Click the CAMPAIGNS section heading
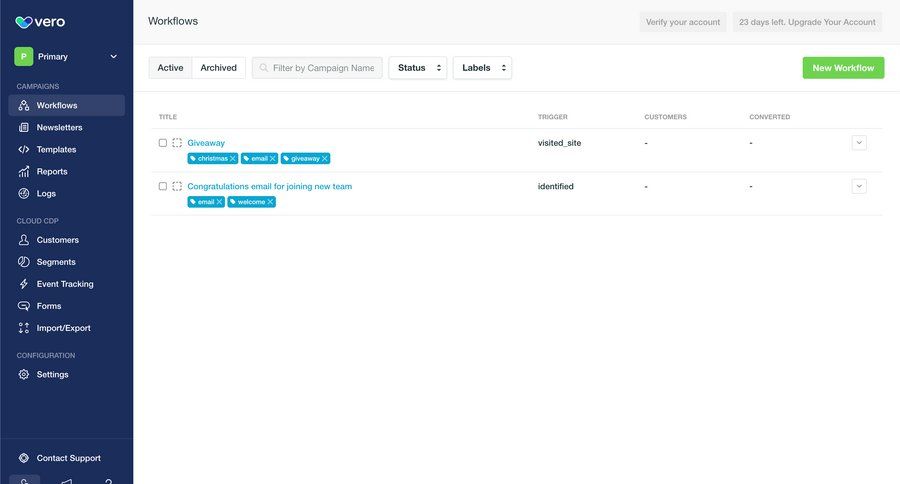This screenshot has width=900, height=484. (x=38, y=86)
